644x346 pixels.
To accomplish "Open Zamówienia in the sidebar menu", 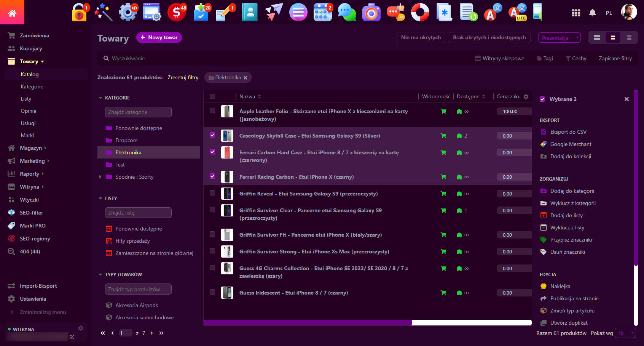I will click(x=34, y=35).
